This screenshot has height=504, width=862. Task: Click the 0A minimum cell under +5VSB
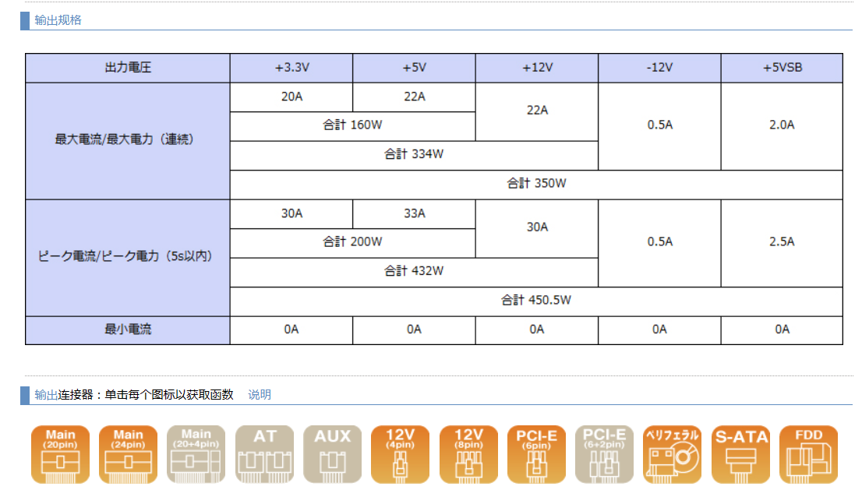tap(783, 330)
